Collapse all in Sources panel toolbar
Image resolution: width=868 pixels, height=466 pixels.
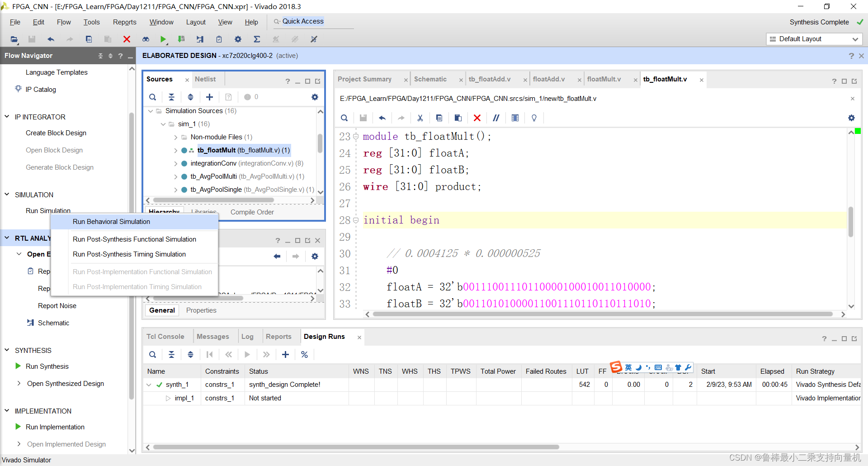tap(171, 97)
